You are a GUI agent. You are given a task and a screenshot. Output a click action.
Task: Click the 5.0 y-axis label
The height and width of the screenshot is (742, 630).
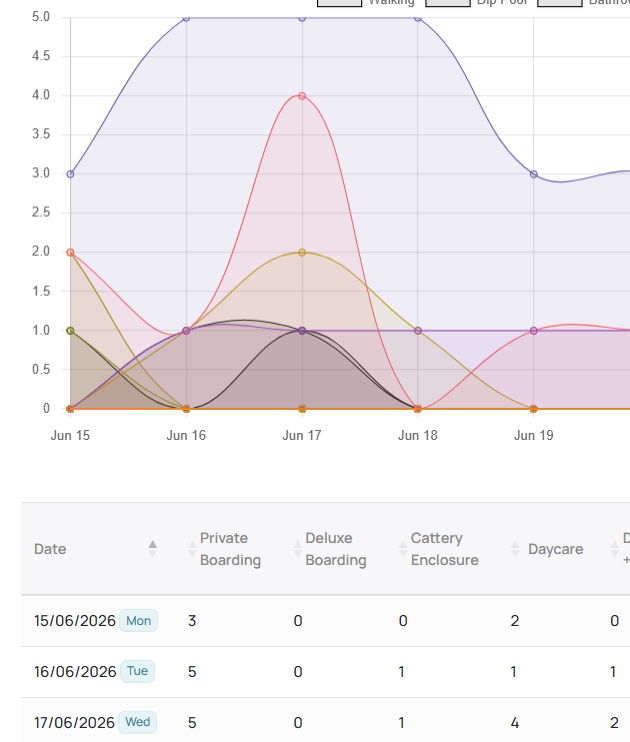click(41, 17)
